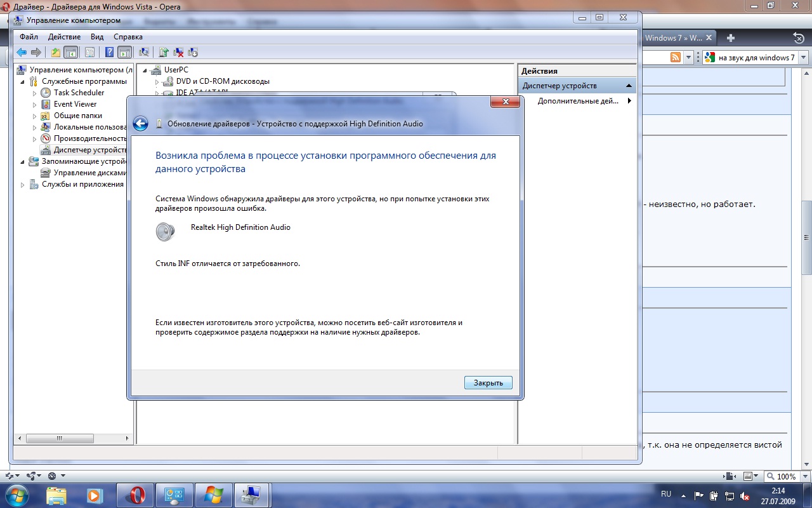Go up one level with the folder toolbar icon
This screenshot has width=812, height=508.
tap(56, 52)
